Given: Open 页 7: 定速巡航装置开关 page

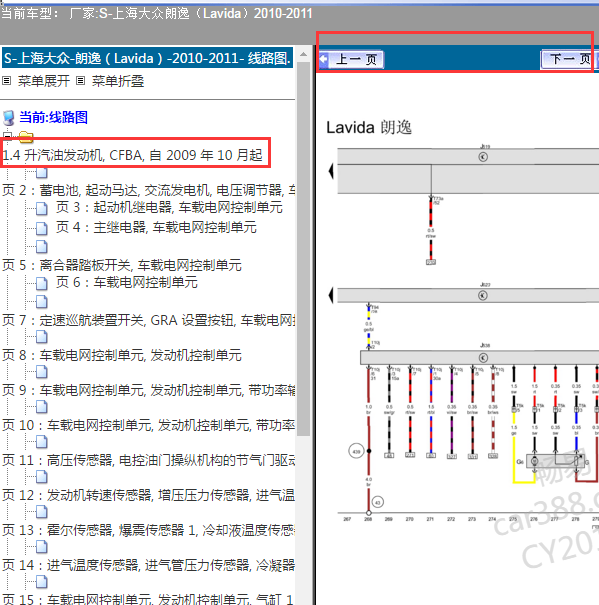Looking at the screenshot, I should tap(148, 320).
